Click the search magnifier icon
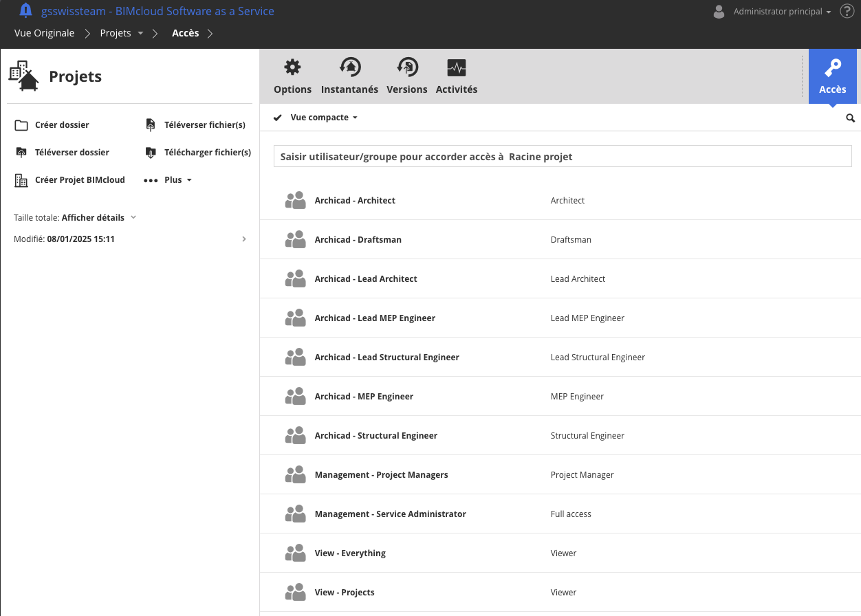The width and height of the screenshot is (861, 616). (x=851, y=118)
